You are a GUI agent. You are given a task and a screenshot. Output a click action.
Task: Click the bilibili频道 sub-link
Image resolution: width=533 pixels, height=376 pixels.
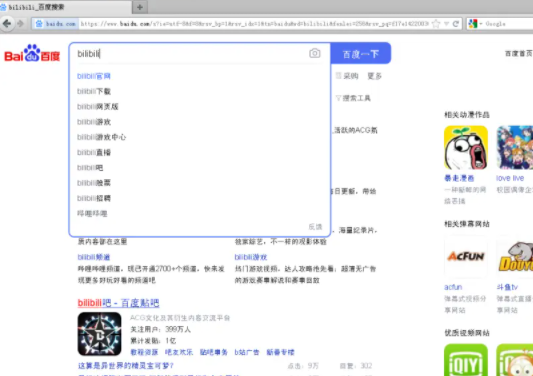94,257
